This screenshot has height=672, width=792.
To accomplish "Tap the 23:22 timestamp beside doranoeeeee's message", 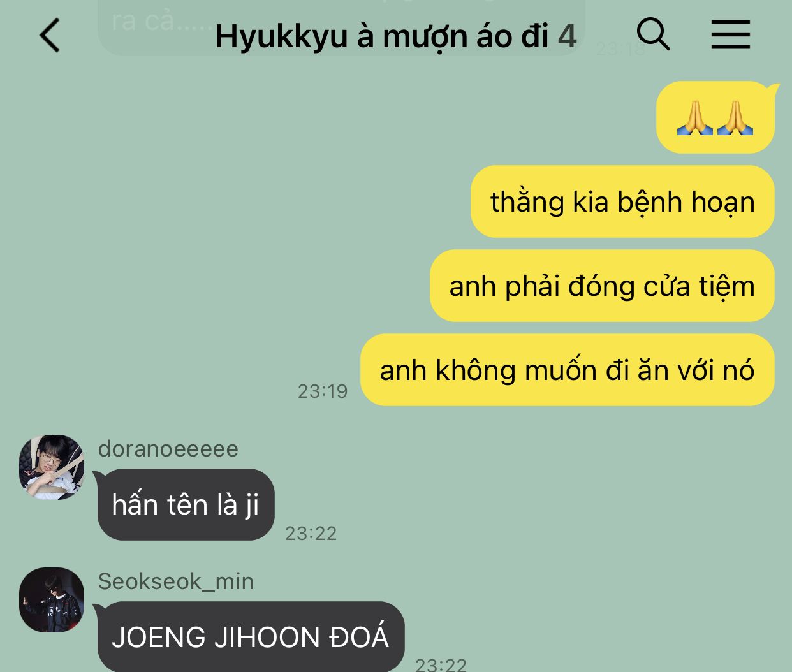I will tap(311, 533).
